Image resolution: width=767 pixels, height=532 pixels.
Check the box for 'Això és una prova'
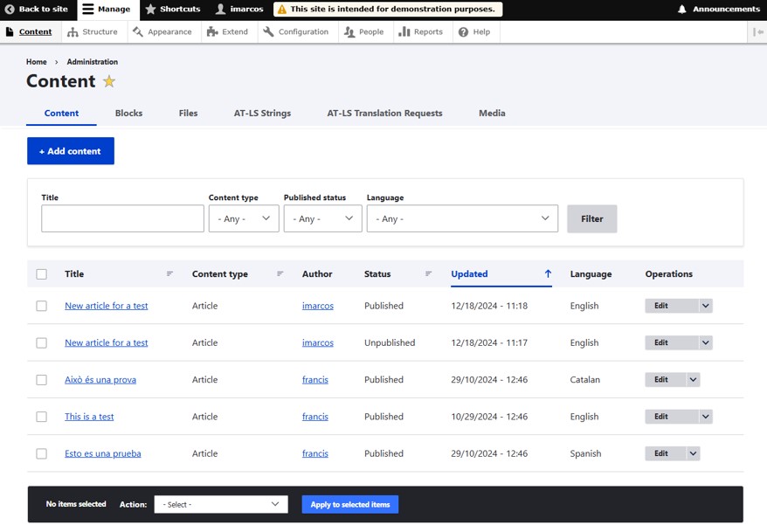click(x=41, y=380)
